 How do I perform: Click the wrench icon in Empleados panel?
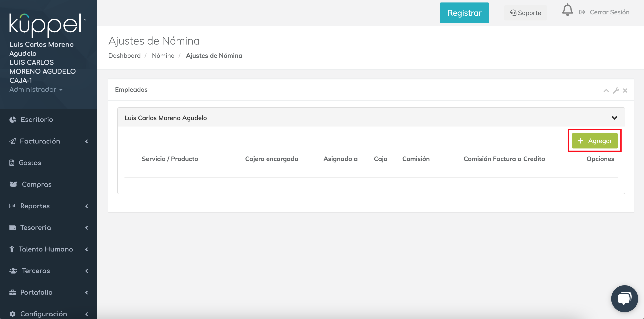click(616, 91)
